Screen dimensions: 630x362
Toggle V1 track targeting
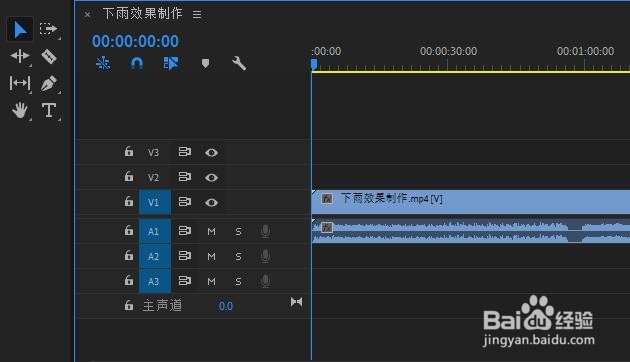click(155, 202)
